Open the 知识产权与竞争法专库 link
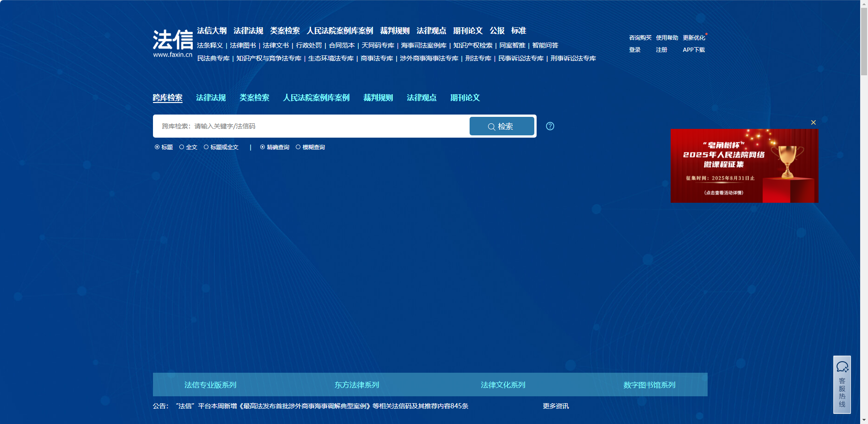The image size is (868, 424). [x=269, y=58]
